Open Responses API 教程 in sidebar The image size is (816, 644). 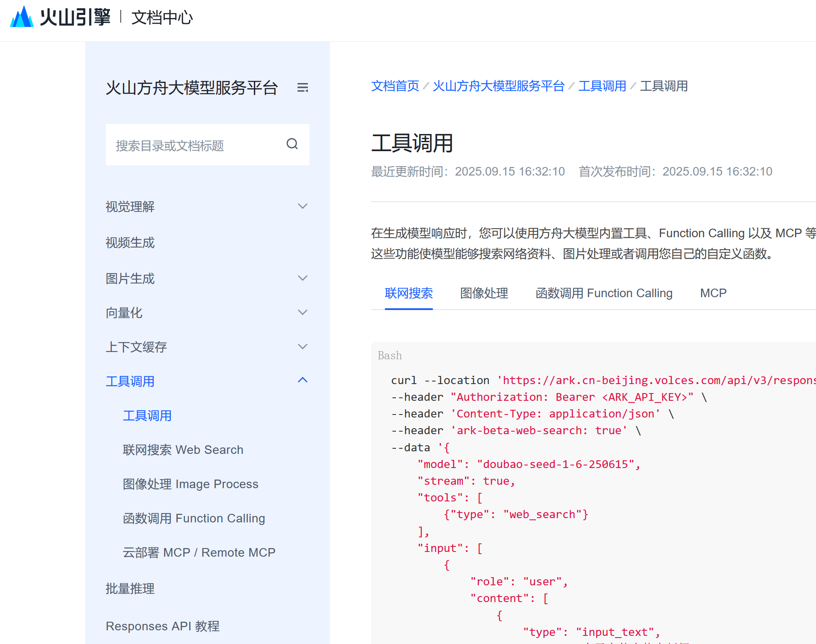[x=163, y=626]
